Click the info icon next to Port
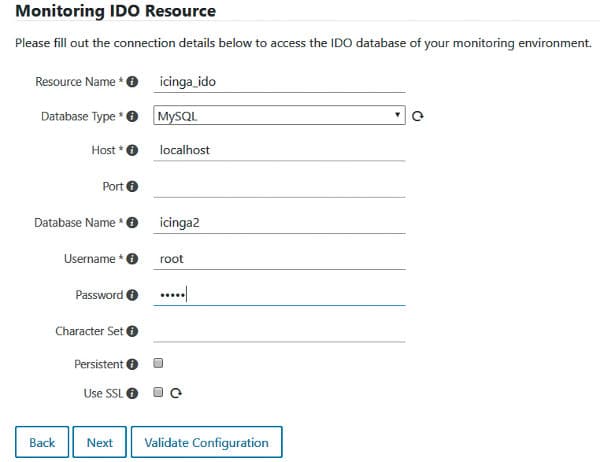Screen dimensions: 600x462 (x=132, y=187)
